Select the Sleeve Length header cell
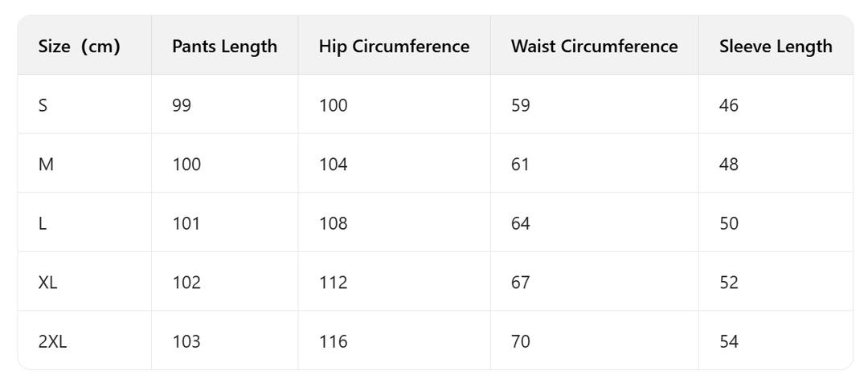This screenshot has width=868, height=379. click(776, 47)
